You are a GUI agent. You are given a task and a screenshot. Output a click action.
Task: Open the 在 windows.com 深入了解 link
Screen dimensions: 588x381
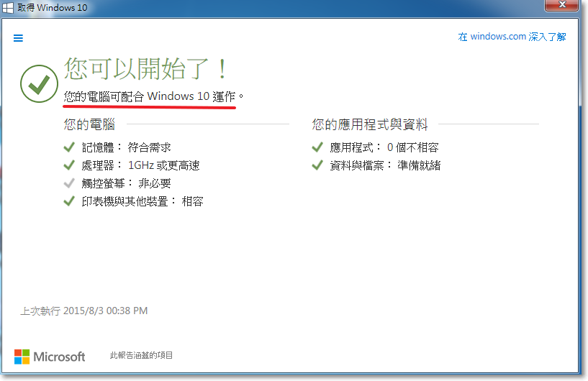(512, 37)
